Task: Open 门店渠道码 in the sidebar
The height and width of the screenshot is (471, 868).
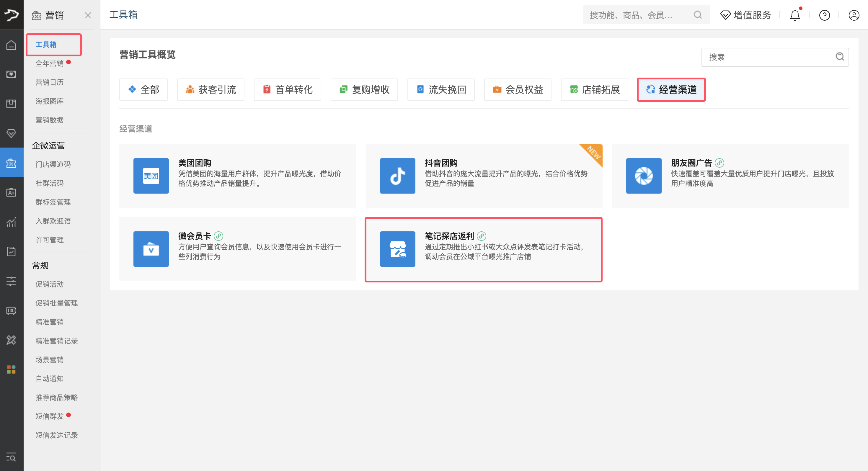Action: (53, 164)
